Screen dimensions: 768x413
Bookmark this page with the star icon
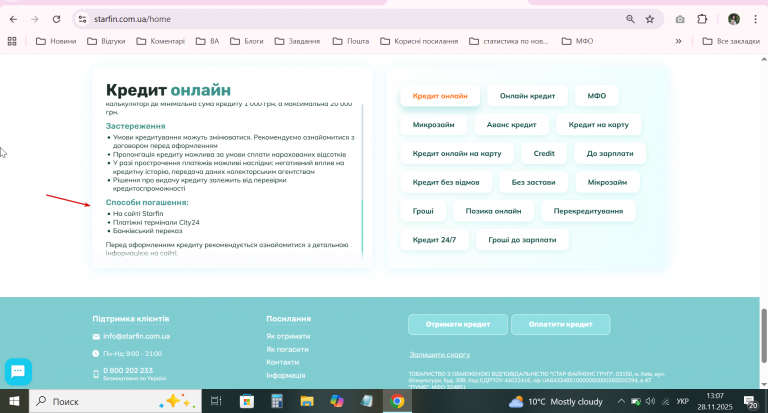pos(650,19)
